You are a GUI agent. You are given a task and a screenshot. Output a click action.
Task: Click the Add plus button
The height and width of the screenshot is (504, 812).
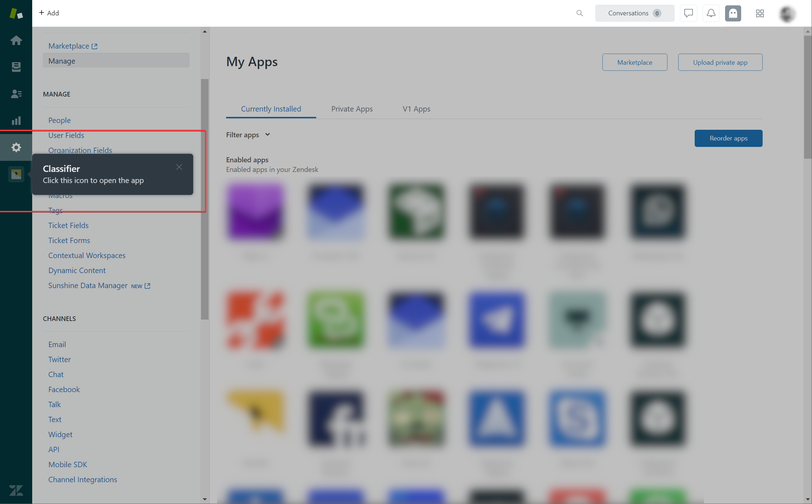tap(49, 13)
